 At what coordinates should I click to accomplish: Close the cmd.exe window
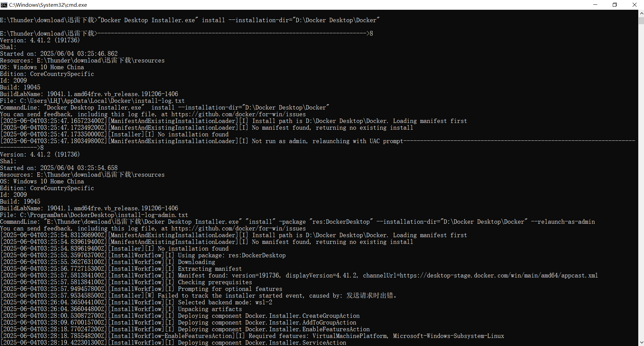point(634,5)
